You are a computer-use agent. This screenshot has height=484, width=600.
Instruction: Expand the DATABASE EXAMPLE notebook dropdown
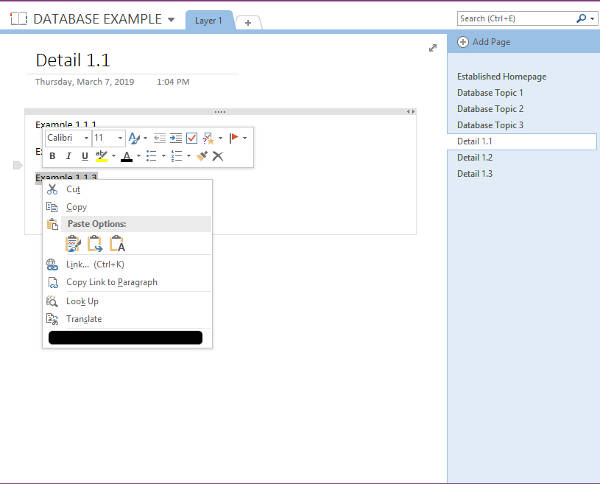(171, 20)
